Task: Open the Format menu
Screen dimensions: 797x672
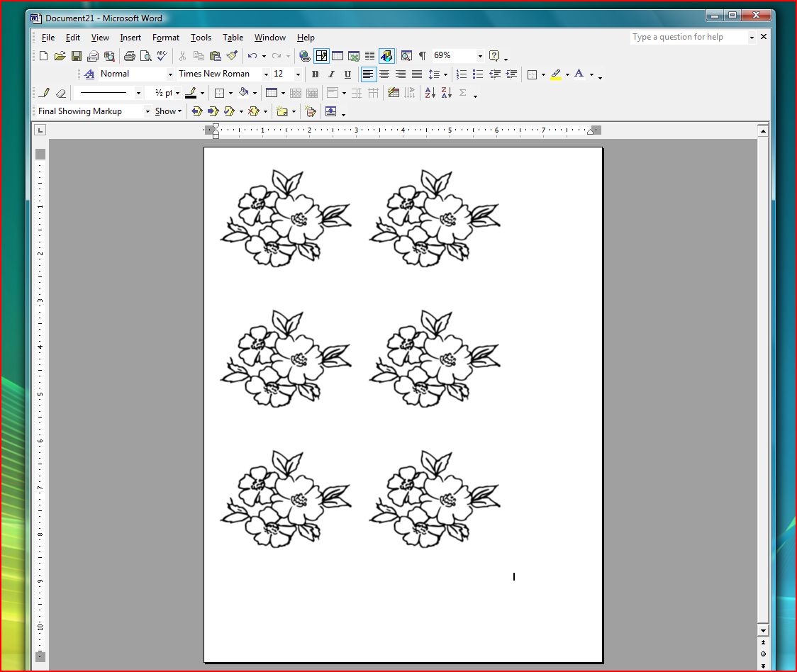Action: click(x=166, y=38)
